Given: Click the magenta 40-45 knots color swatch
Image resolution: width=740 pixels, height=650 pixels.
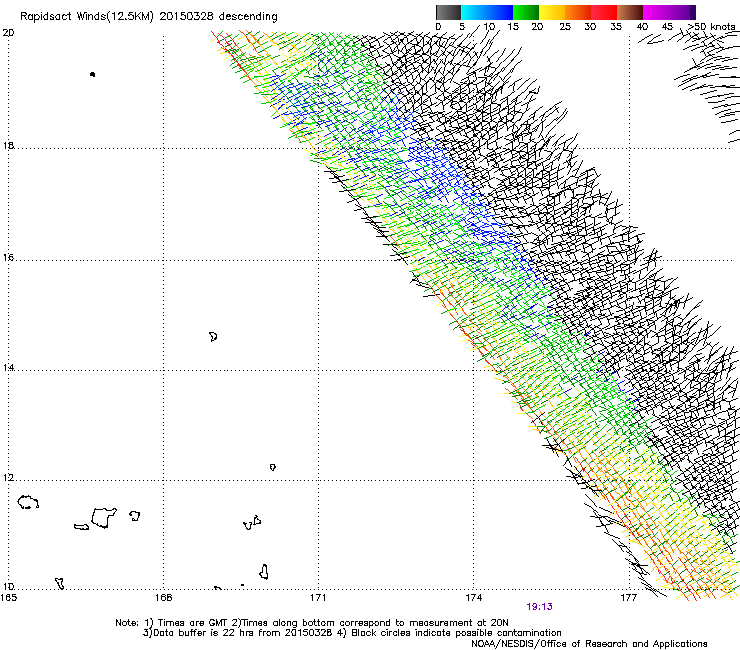Looking at the screenshot, I should [x=656, y=12].
